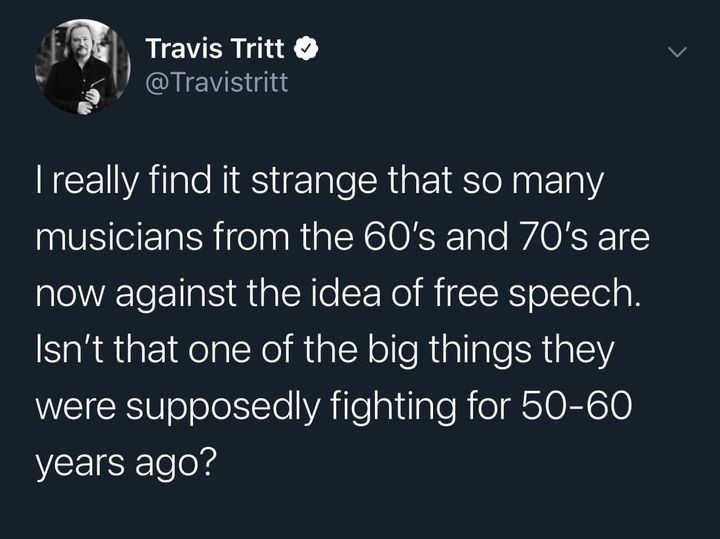Open the Travis Tritt display name link
This screenshot has height=539, width=720.
pos(218,48)
